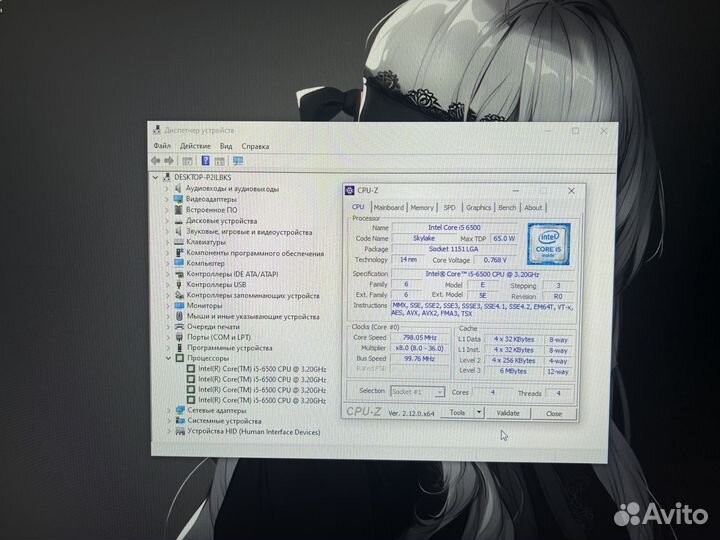Click the Close button in CPU-Z
This screenshot has height=540, width=720.
(554, 413)
